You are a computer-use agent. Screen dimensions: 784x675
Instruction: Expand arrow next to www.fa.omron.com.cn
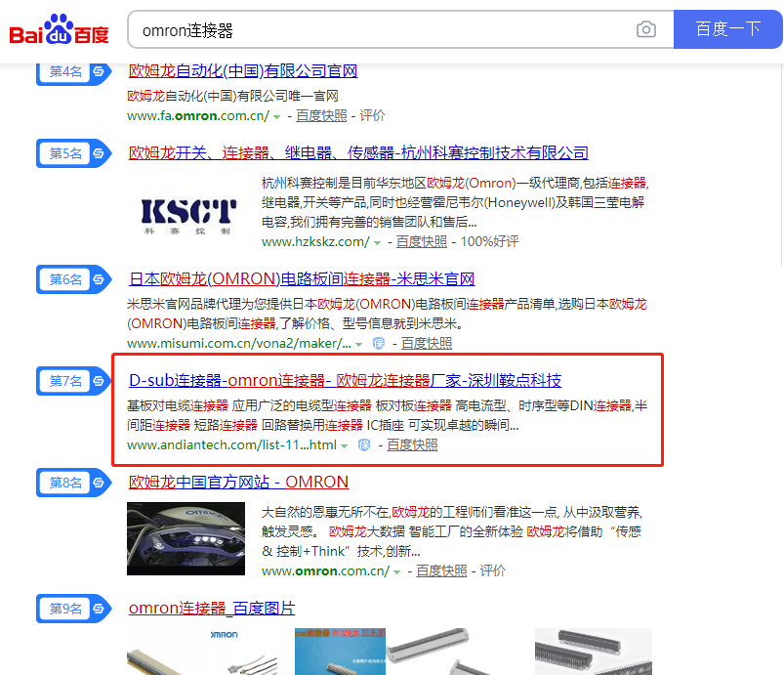276,117
